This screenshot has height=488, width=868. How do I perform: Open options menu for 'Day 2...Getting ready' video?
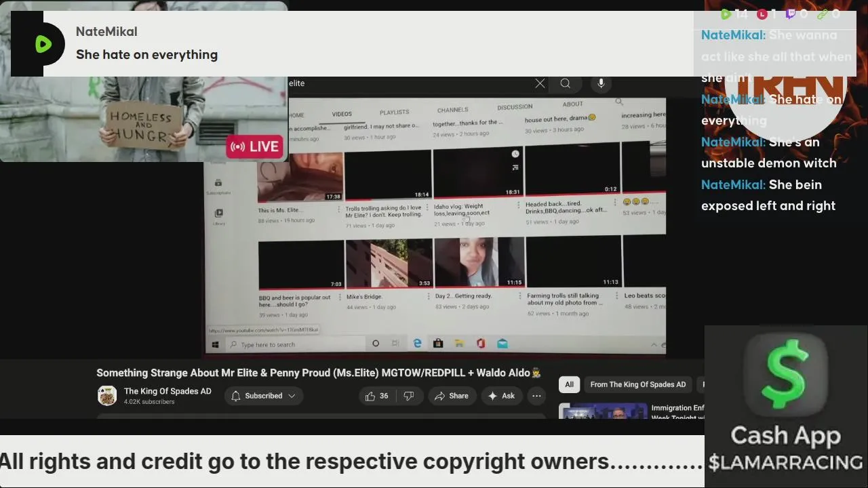[521, 296]
